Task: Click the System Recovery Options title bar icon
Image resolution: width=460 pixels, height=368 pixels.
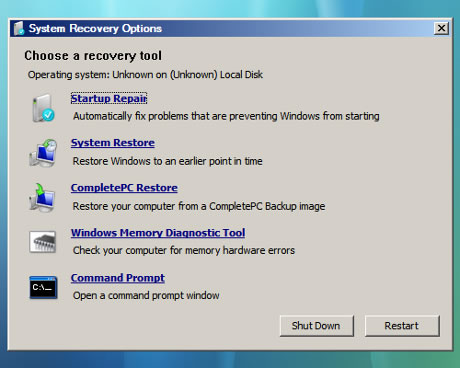Action: (x=19, y=28)
